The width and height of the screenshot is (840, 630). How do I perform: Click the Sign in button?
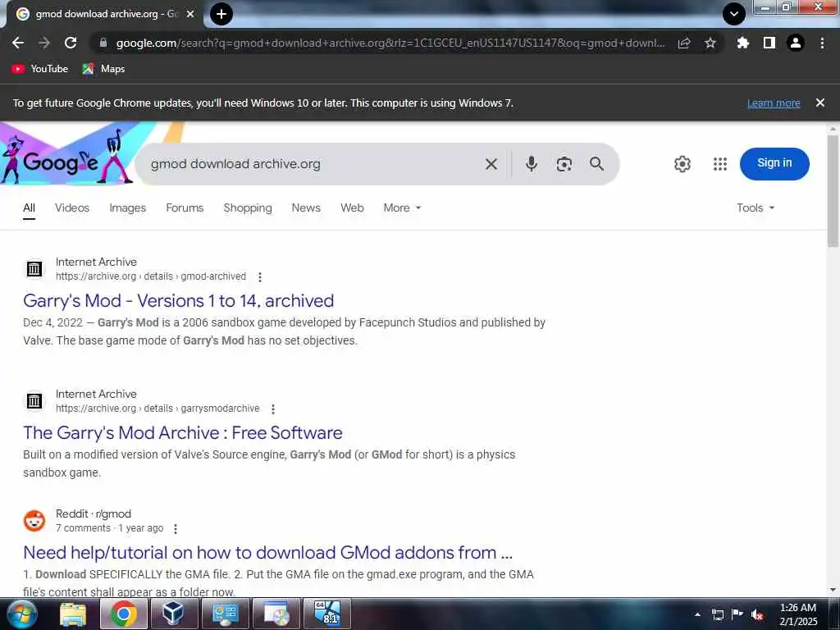774,163
